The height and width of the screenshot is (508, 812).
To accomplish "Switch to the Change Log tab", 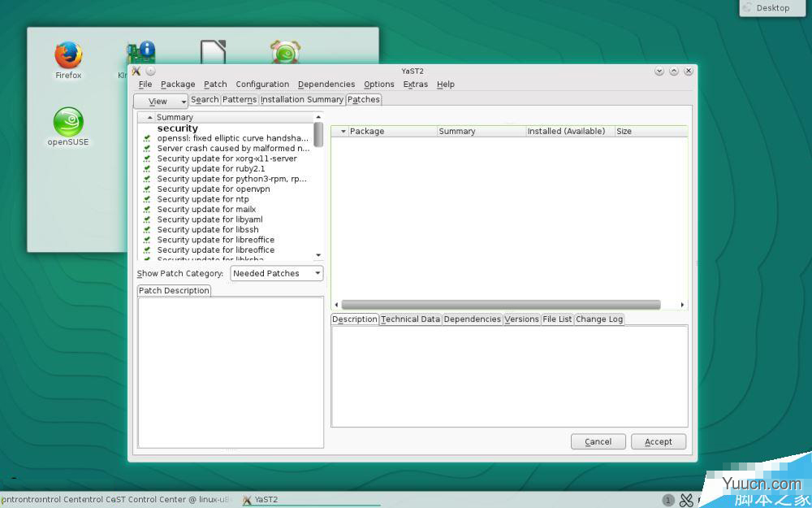I will (x=599, y=319).
